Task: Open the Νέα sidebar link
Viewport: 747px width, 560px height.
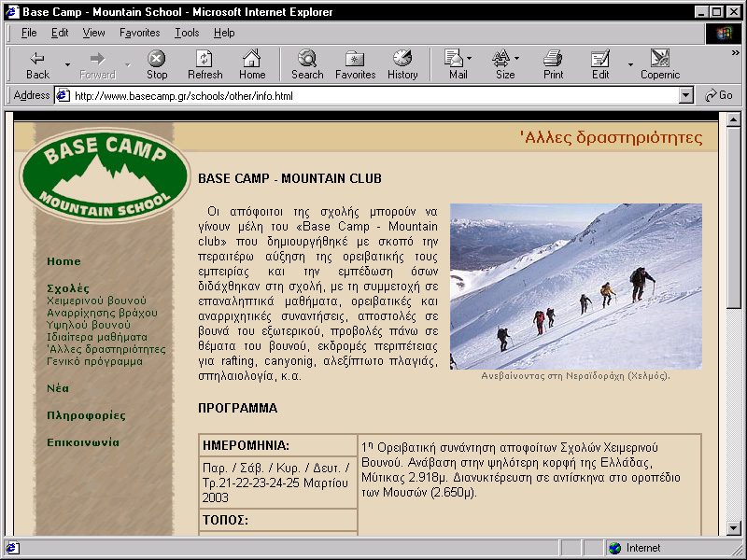Action: (x=58, y=388)
